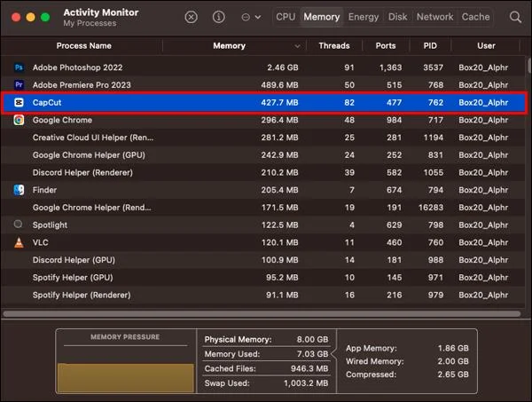Click Swap Used 1,003.2 MB value
Screen dimensions: 532x402
[306, 383]
